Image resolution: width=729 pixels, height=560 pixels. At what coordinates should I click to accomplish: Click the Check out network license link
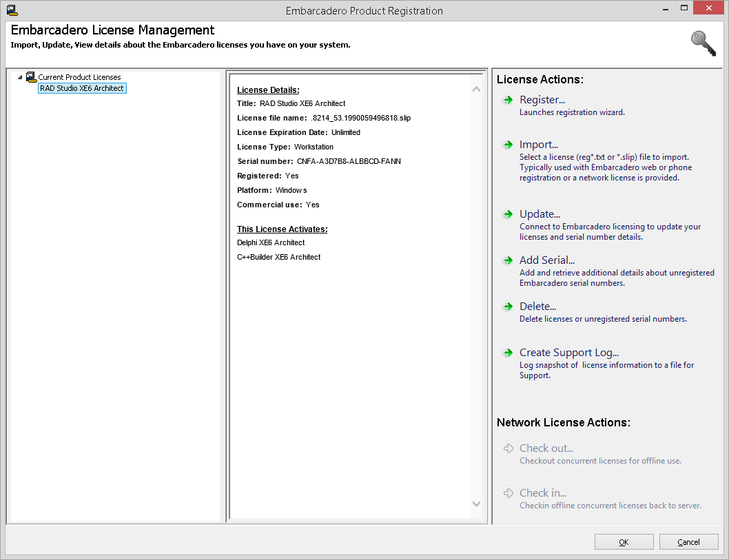pos(546,448)
